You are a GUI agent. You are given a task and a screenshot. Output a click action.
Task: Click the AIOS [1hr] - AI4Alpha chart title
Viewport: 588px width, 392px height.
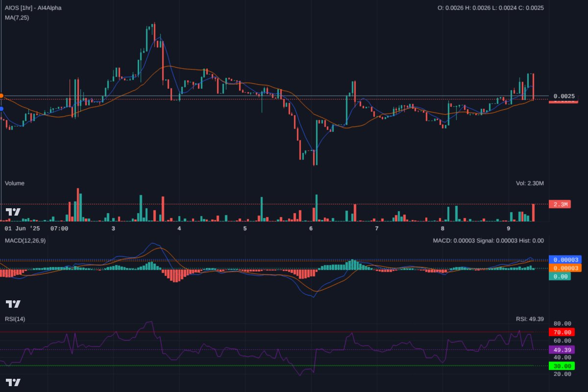tap(33, 8)
